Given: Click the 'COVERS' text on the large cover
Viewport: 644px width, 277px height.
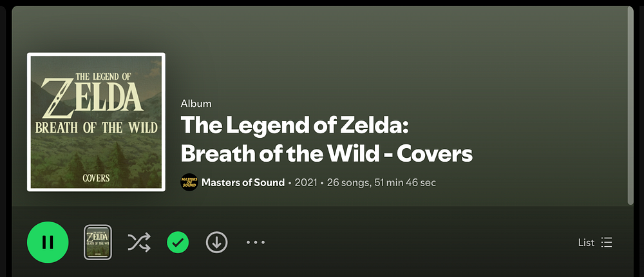Looking at the screenshot, I should (96, 178).
